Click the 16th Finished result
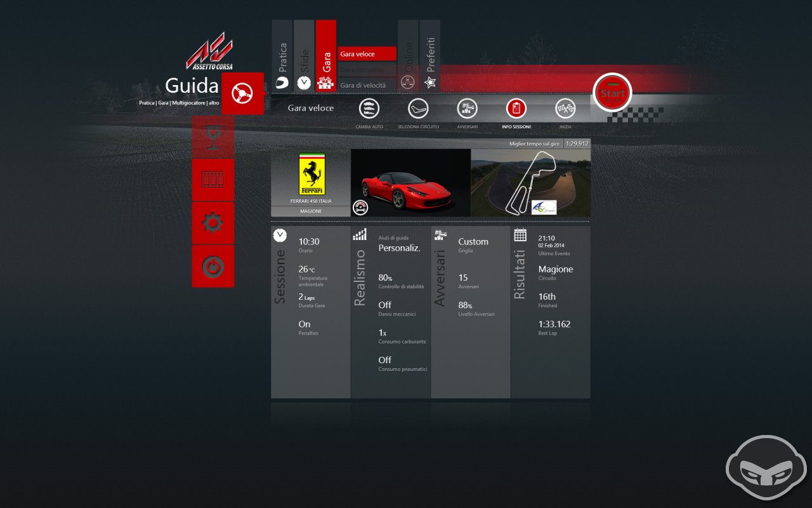Screen dimensions: 812x508 pos(547,297)
